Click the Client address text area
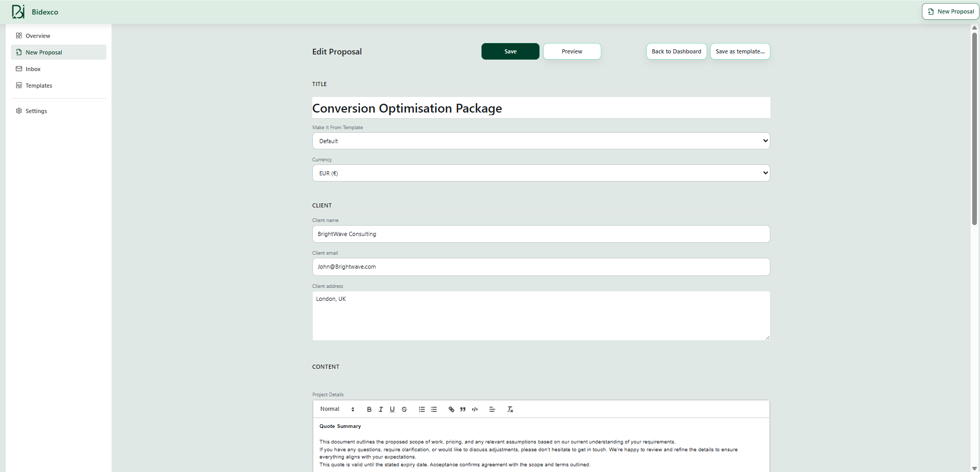 pos(541,316)
